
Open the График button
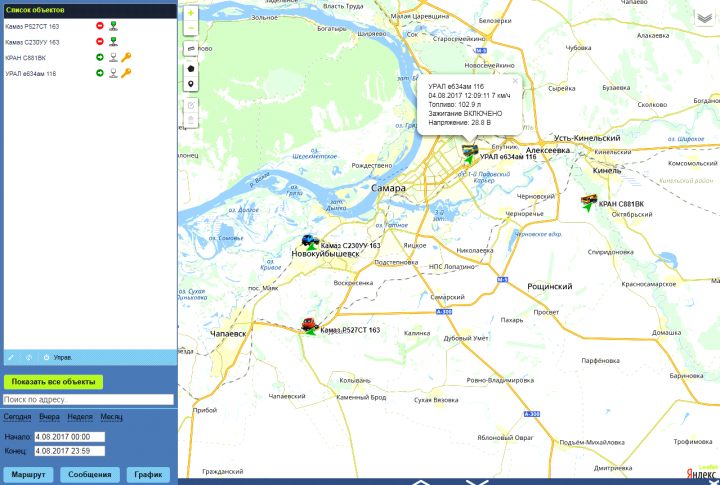pyautogui.click(x=148, y=474)
